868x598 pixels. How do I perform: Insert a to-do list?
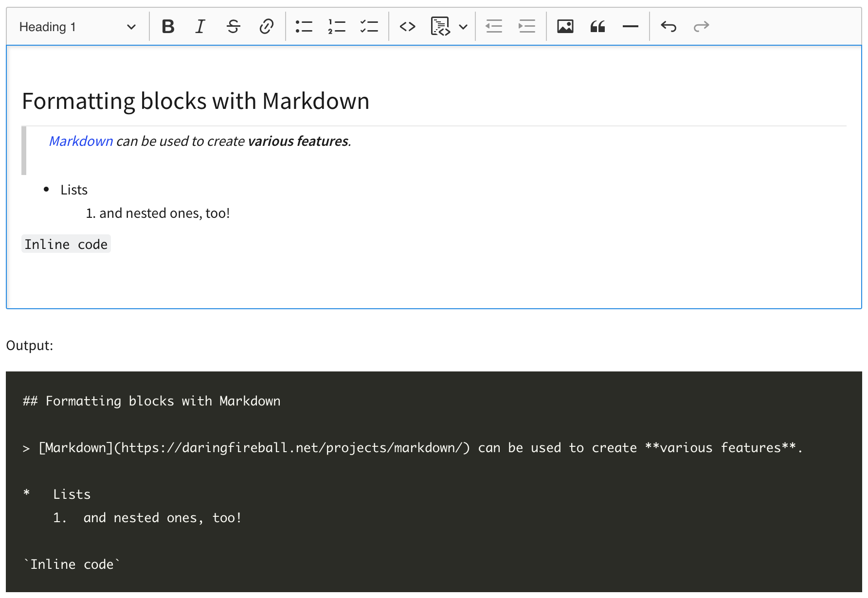point(370,27)
